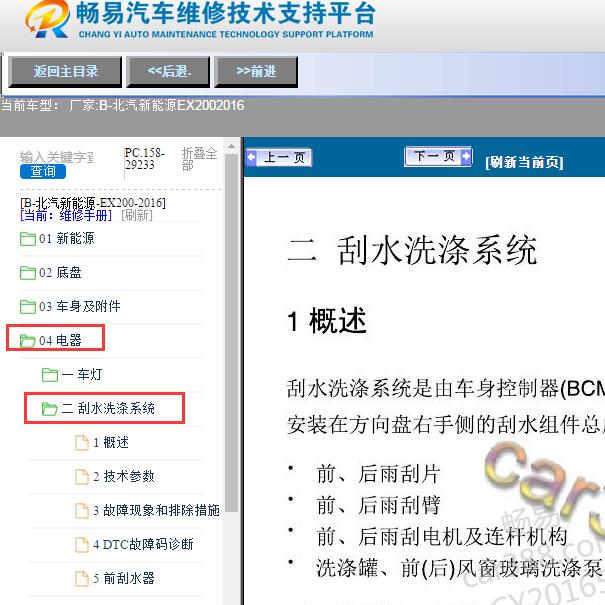Viewport: 605px width, 605px height.
Task: Click the [刷新当前页] link
Action: (x=524, y=162)
